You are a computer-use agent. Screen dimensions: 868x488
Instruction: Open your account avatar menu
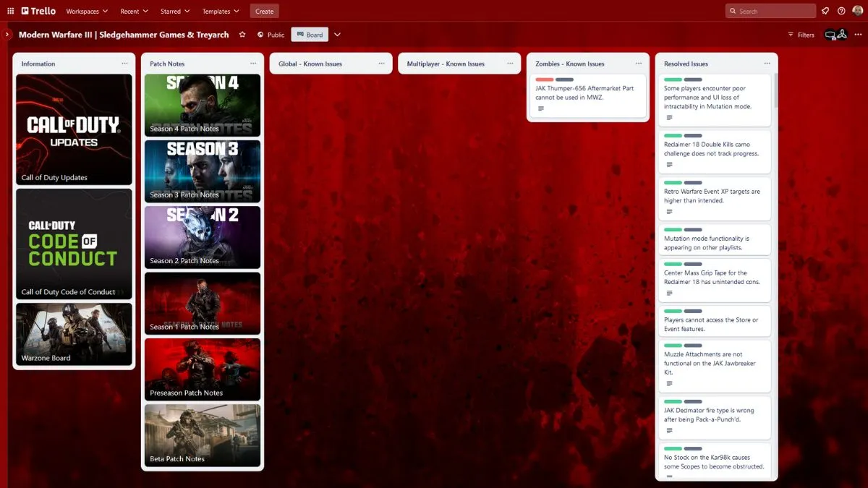856,10
